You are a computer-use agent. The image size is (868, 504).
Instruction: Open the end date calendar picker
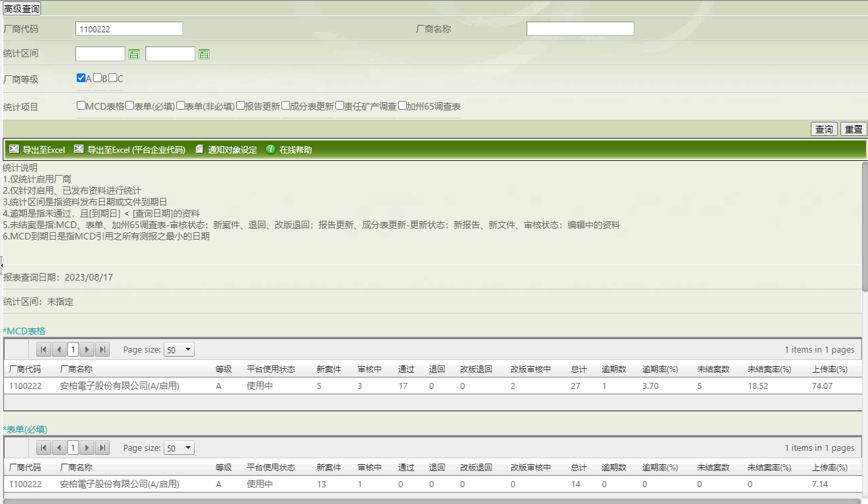point(204,54)
